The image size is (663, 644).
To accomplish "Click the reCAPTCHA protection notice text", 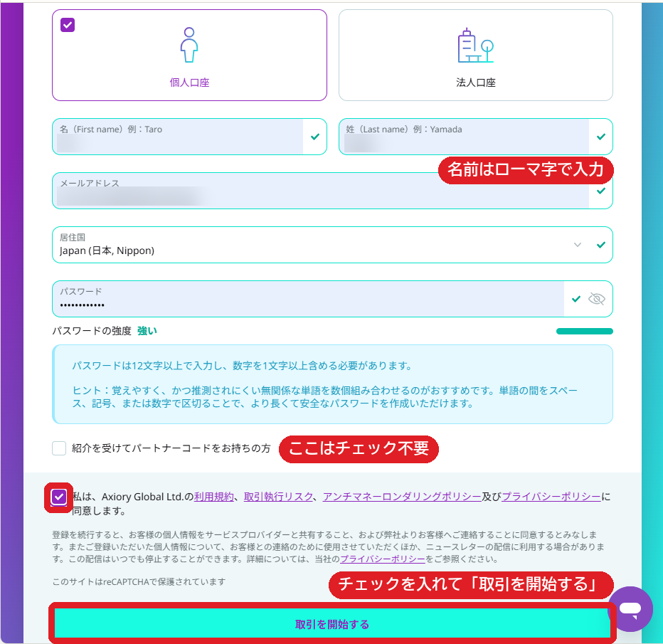I will point(139,582).
